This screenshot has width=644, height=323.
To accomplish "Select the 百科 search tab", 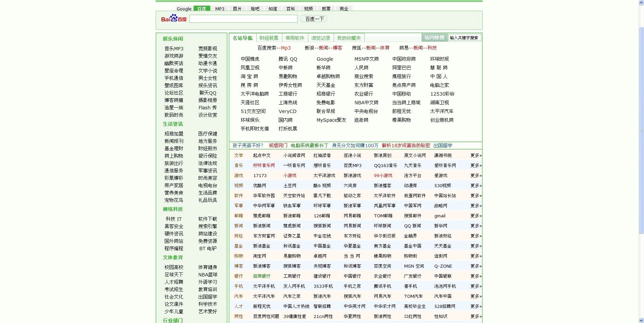I will [x=290, y=9].
